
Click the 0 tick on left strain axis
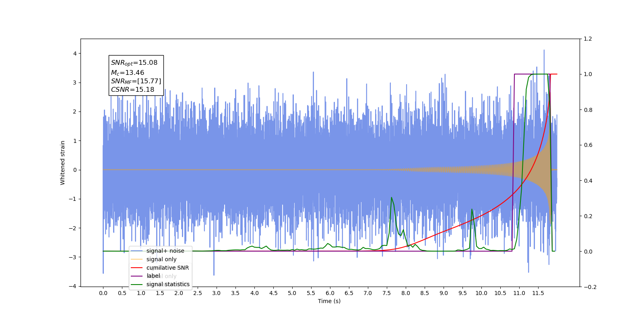74,170
